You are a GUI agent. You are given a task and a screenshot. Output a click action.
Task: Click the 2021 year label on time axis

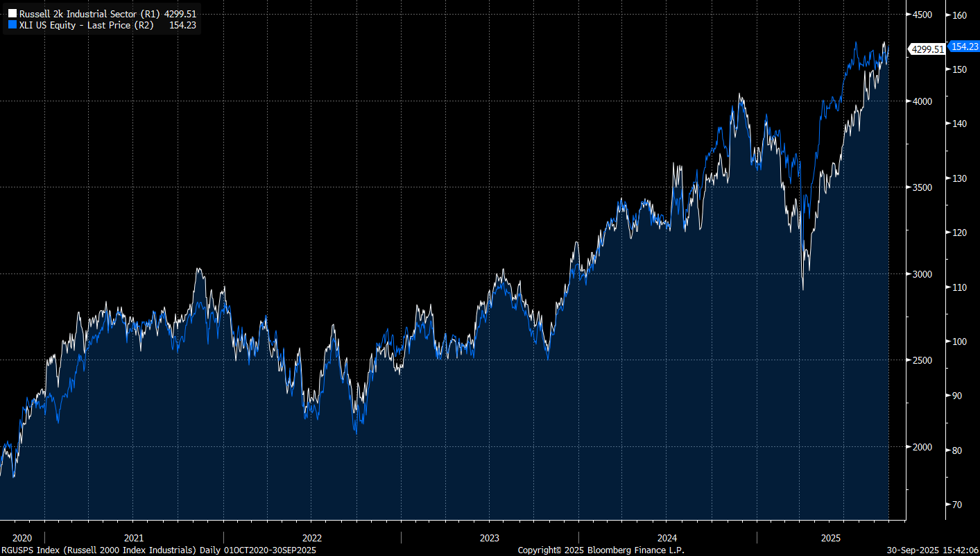pyautogui.click(x=134, y=538)
